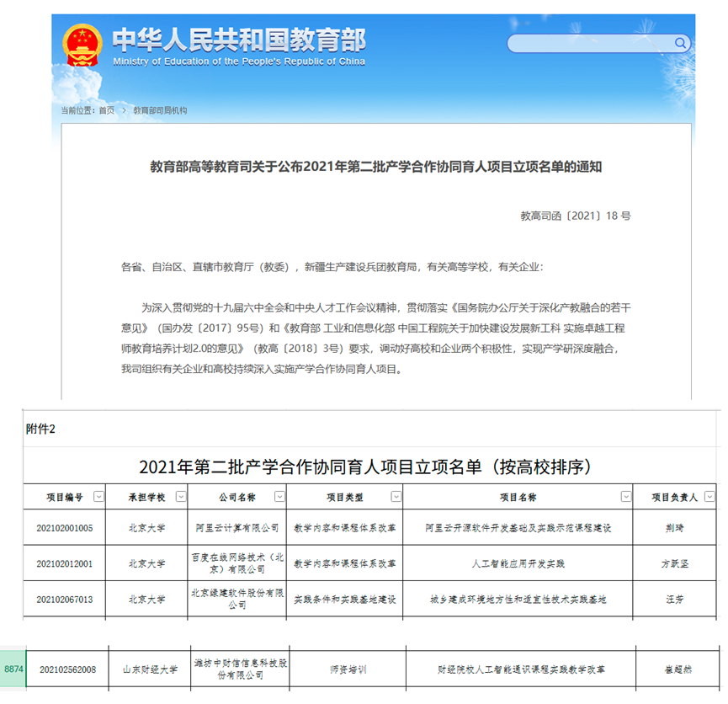The width and height of the screenshot is (728, 704).
Task: Select cell 202102562008
Action: coord(68,669)
